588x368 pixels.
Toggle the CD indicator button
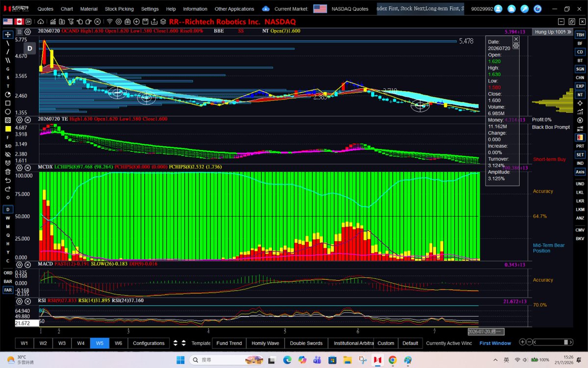(580, 52)
